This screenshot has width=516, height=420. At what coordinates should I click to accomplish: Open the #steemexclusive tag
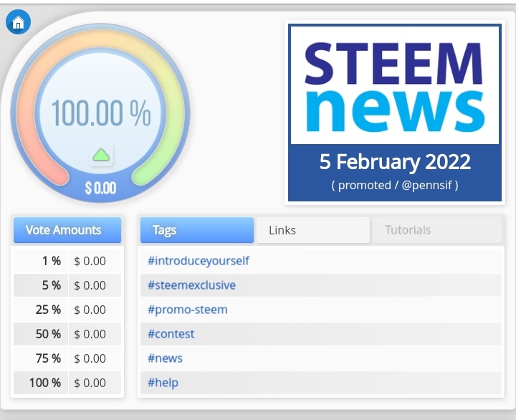coord(192,285)
